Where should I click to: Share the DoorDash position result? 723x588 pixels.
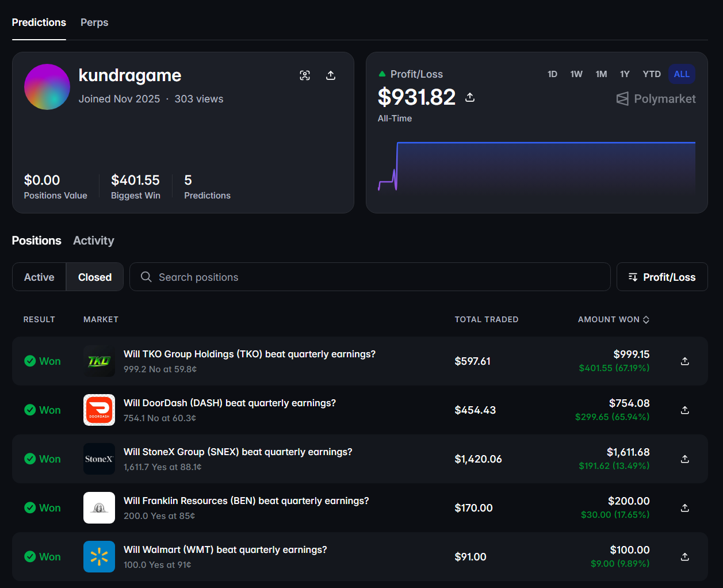point(685,410)
